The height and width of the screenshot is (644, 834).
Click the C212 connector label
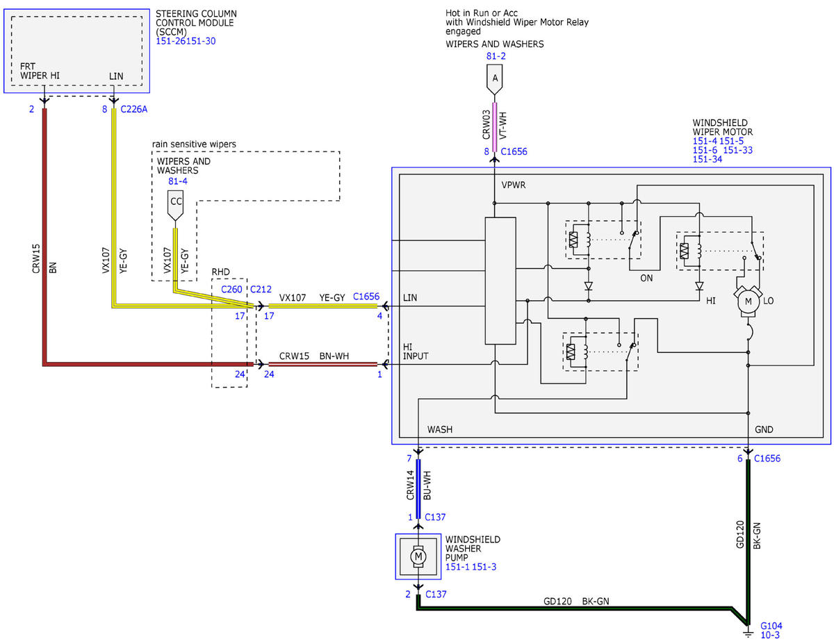point(261,289)
